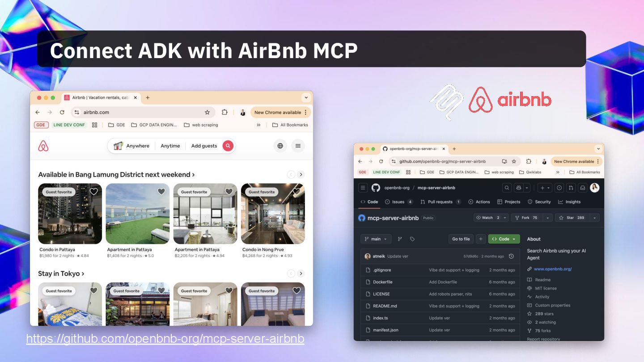Click install app icon in GitHub address bar
644x362 pixels.
504,161
